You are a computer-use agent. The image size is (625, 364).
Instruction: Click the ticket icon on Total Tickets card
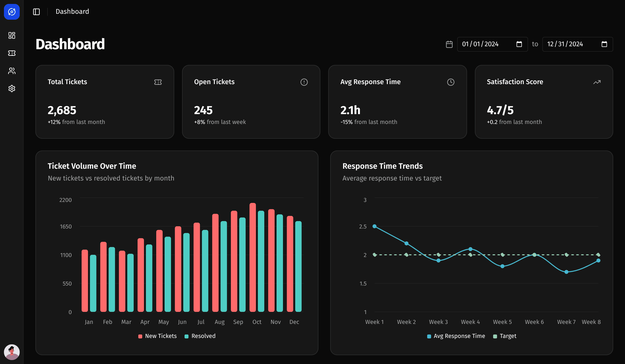(158, 82)
